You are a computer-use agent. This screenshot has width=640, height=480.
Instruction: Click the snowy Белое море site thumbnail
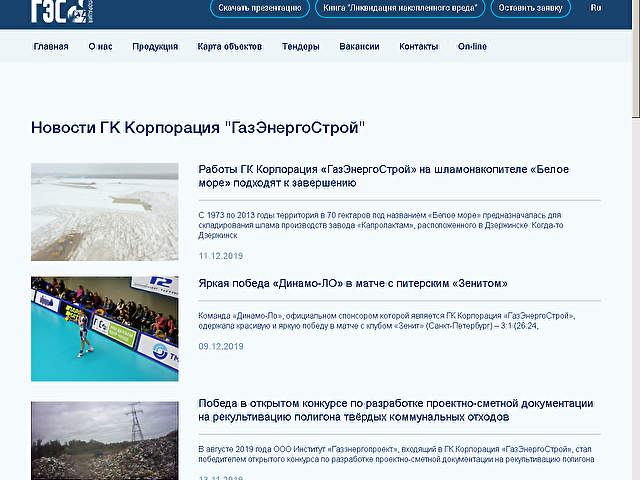[104, 212]
